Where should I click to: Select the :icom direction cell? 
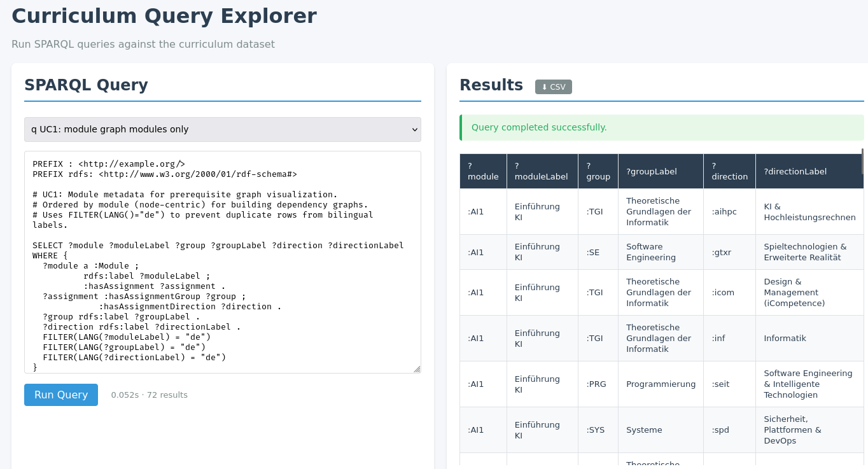pyautogui.click(x=730, y=293)
